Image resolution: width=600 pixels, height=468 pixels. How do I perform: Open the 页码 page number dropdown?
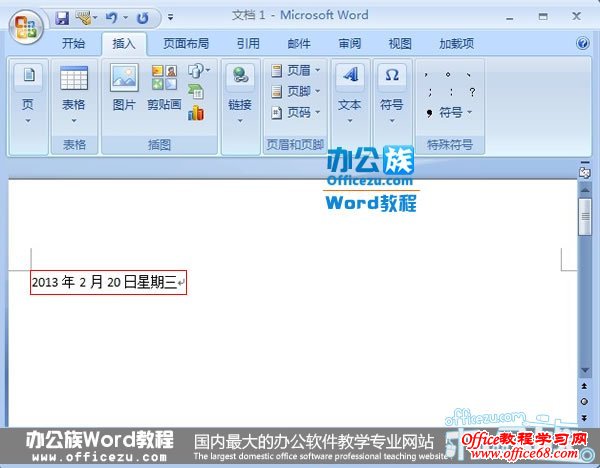[295, 113]
